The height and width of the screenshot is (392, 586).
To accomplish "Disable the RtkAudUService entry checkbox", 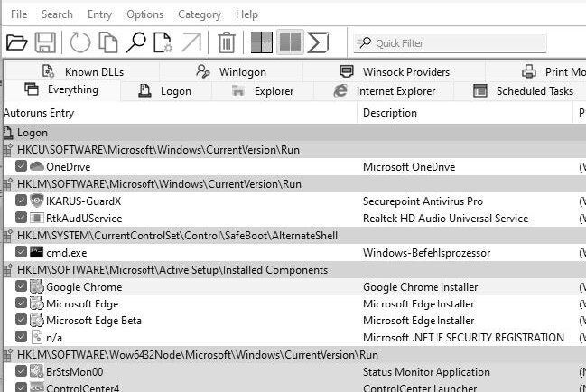I will [x=21, y=218].
